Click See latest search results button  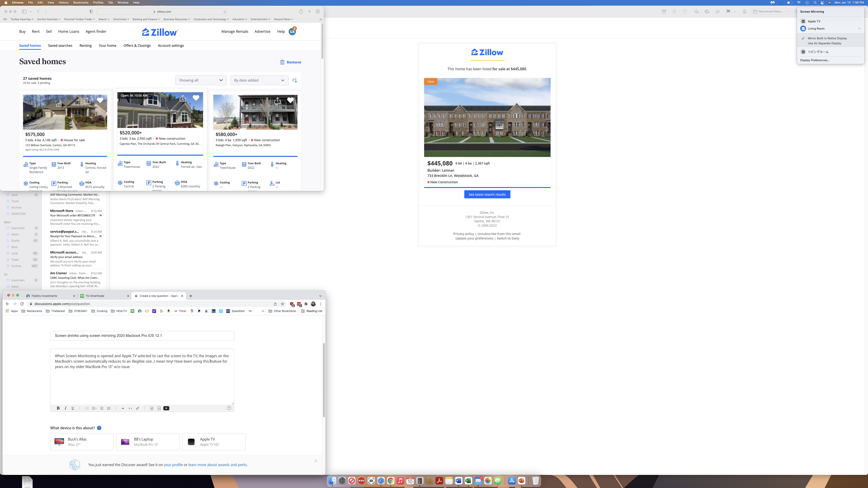[x=487, y=194]
